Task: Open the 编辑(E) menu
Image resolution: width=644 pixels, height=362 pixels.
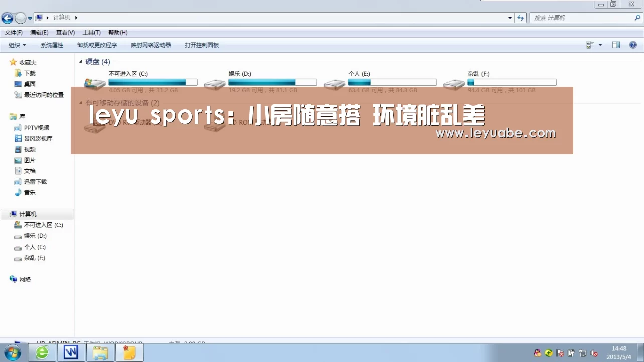Action: [39, 32]
